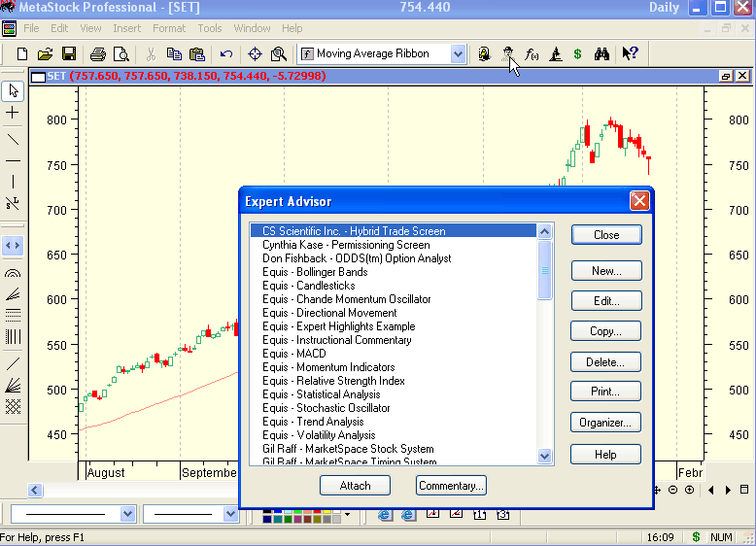This screenshot has height=546, width=756.
Task: Click the Organizer... button
Action: click(605, 423)
